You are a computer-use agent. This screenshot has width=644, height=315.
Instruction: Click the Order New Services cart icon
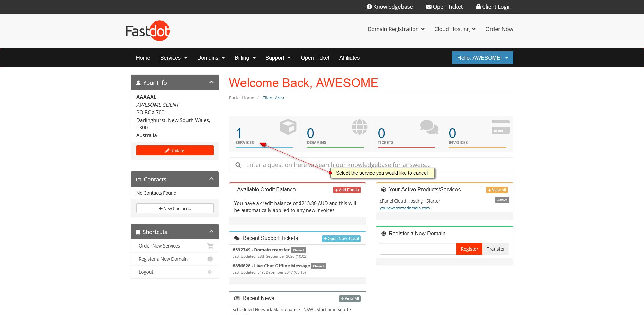tap(210, 246)
